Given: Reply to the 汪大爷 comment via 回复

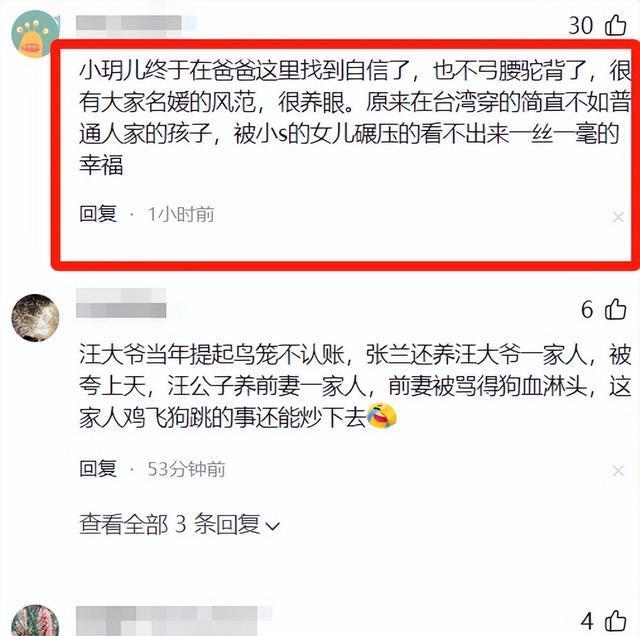Looking at the screenshot, I should point(98,469).
